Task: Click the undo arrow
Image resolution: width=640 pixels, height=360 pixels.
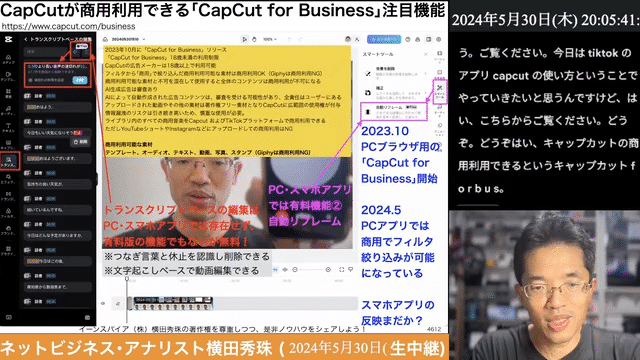Action: tap(289, 40)
